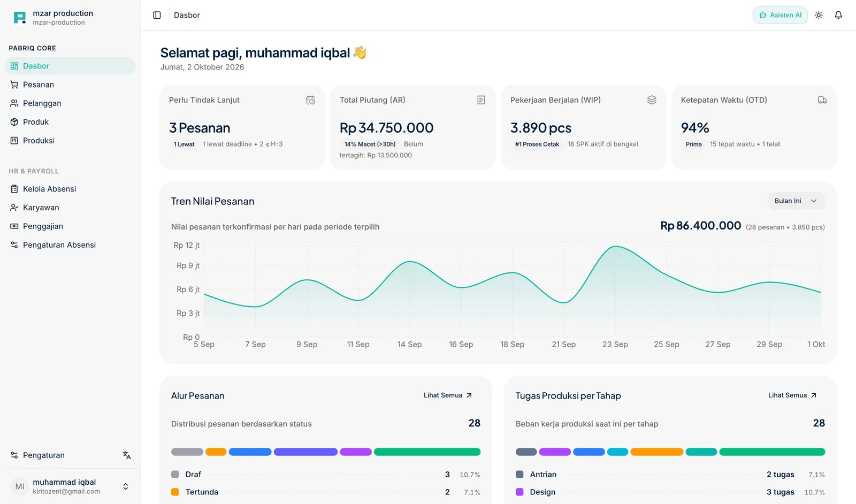Viewport: 856px width, 504px height.
Task: Open Pengaturan Absensi page
Action: tap(70, 245)
